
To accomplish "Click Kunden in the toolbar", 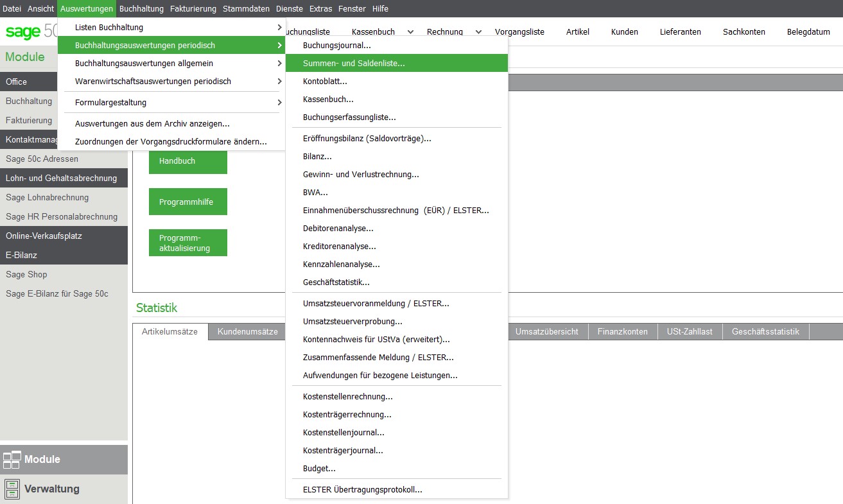I will tap(625, 31).
